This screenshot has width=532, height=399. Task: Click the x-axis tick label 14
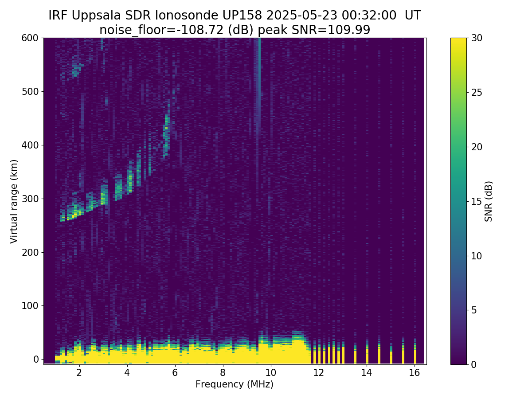pyautogui.click(x=366, y=373)
